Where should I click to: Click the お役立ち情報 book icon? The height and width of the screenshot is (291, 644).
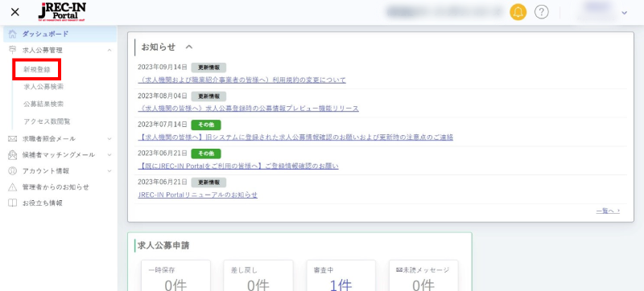pos(13,203)
